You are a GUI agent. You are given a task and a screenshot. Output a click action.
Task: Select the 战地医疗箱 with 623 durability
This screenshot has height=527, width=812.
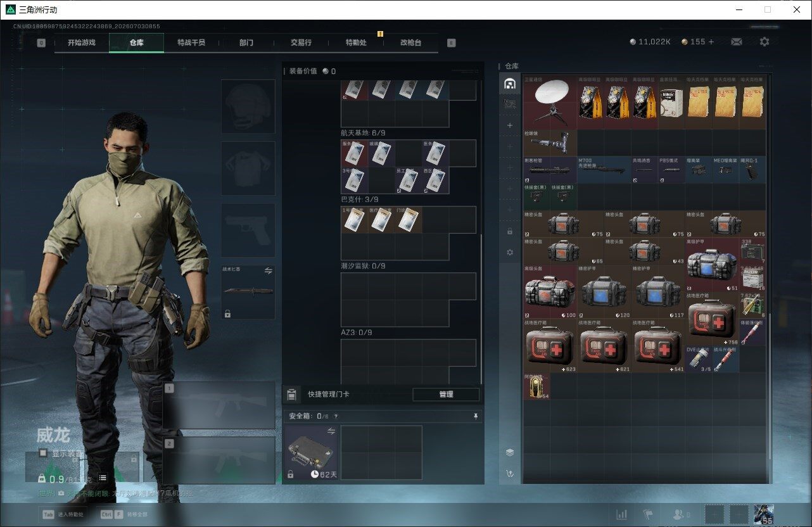(x=550, y=345)
